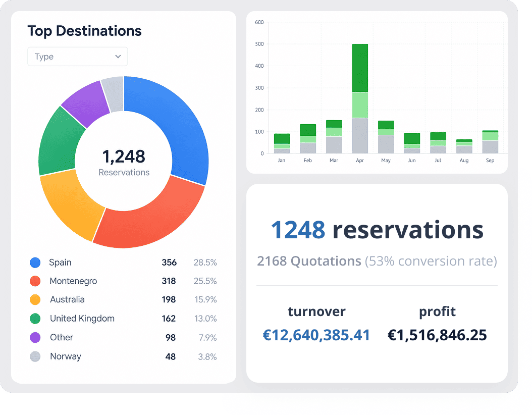
Task: Click the Australia legend label
Action: point(67,299)
